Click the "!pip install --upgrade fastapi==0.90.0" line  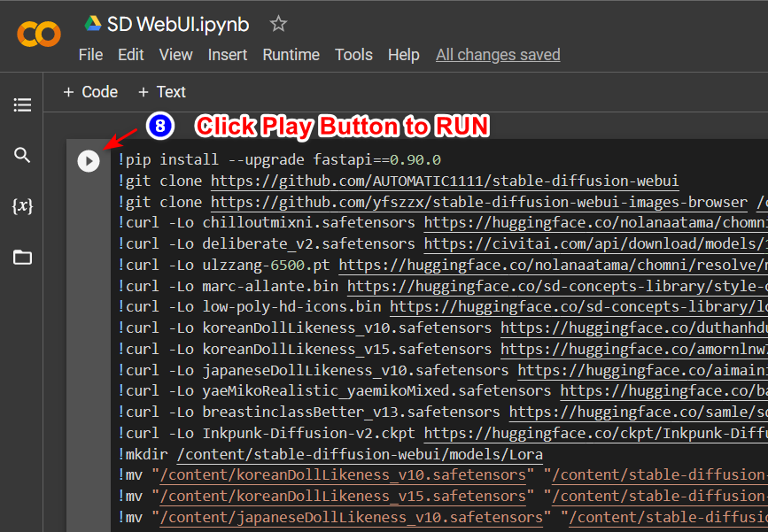pyautogui.click(x=279, y=160)
